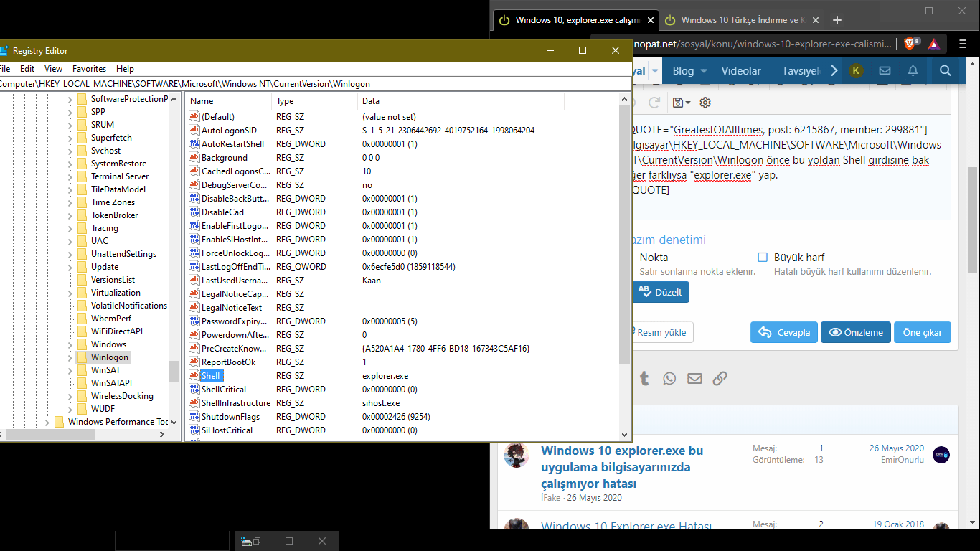Copy thread link with chain icon

coord(720,378)
